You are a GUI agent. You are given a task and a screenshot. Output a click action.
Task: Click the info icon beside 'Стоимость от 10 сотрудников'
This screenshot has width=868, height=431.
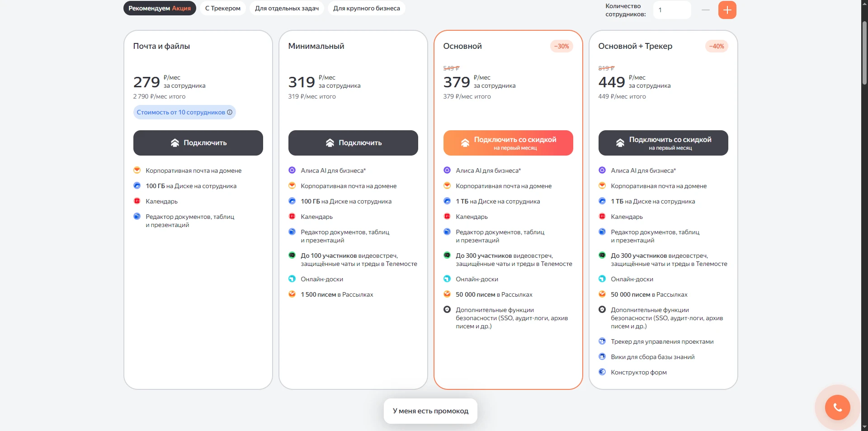click(230, 112)
